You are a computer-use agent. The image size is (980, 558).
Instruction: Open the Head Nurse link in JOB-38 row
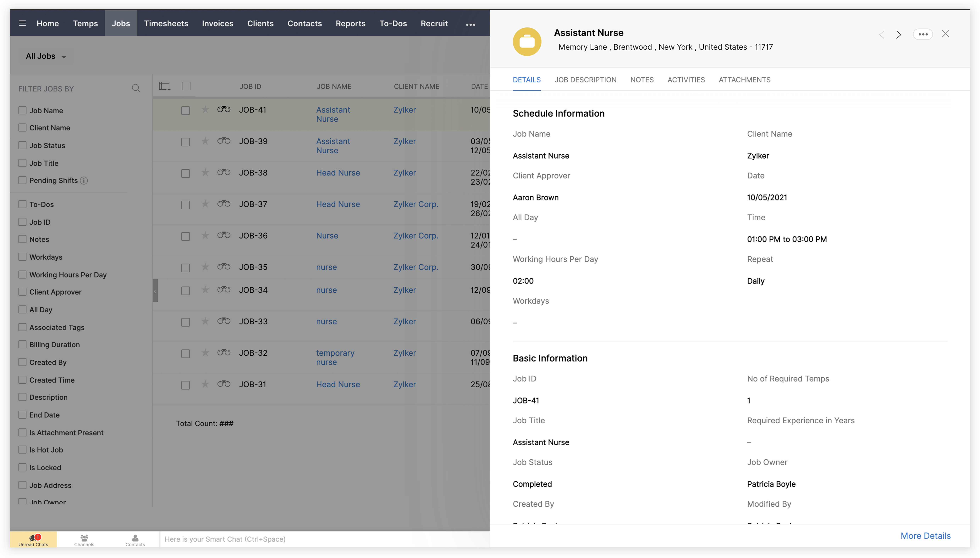[x=338, y=173]
